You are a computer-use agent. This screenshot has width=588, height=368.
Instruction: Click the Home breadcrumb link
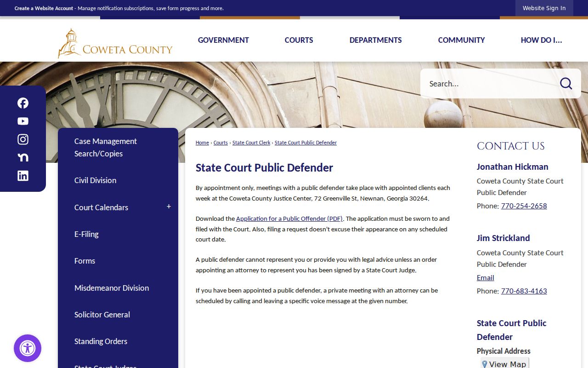pos(202,143)
